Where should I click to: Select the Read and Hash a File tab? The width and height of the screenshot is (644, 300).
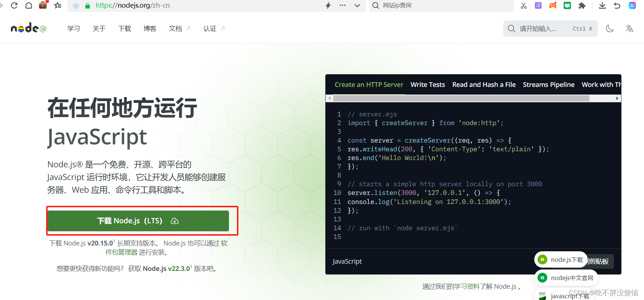click(484, 85)
